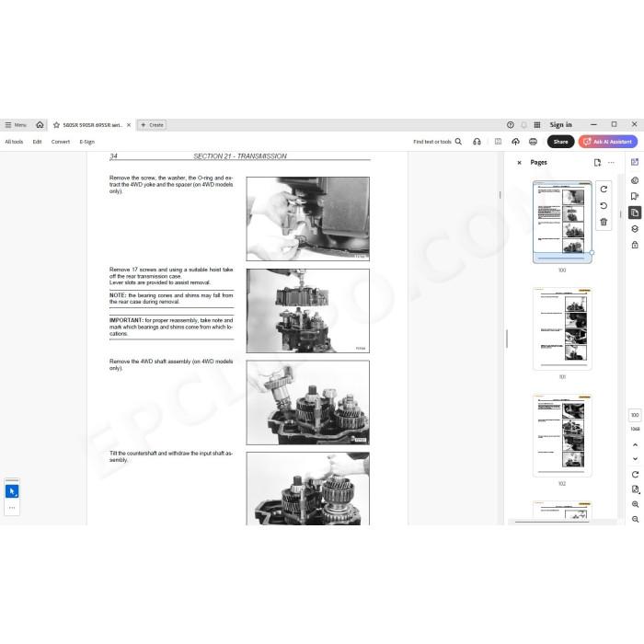The height and width of the screenshot is (644, 644).
Task: Go to the Home screen icon
Action: point(40,124)
